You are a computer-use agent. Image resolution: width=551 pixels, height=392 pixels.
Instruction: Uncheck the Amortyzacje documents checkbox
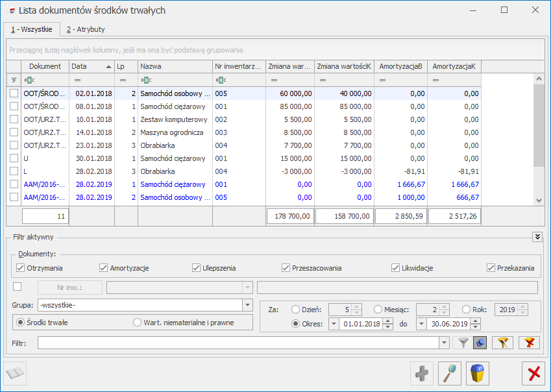(104, 268)
